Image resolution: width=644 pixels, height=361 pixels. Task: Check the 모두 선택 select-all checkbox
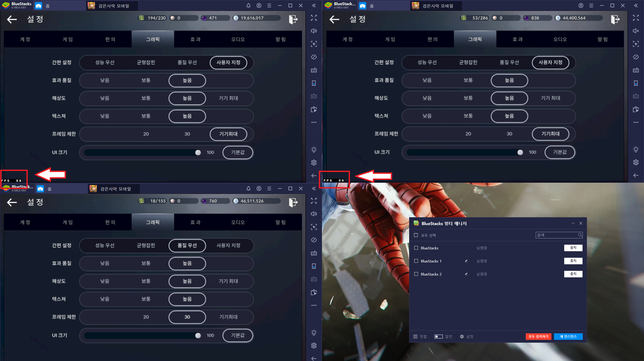[x=416, y=235]
